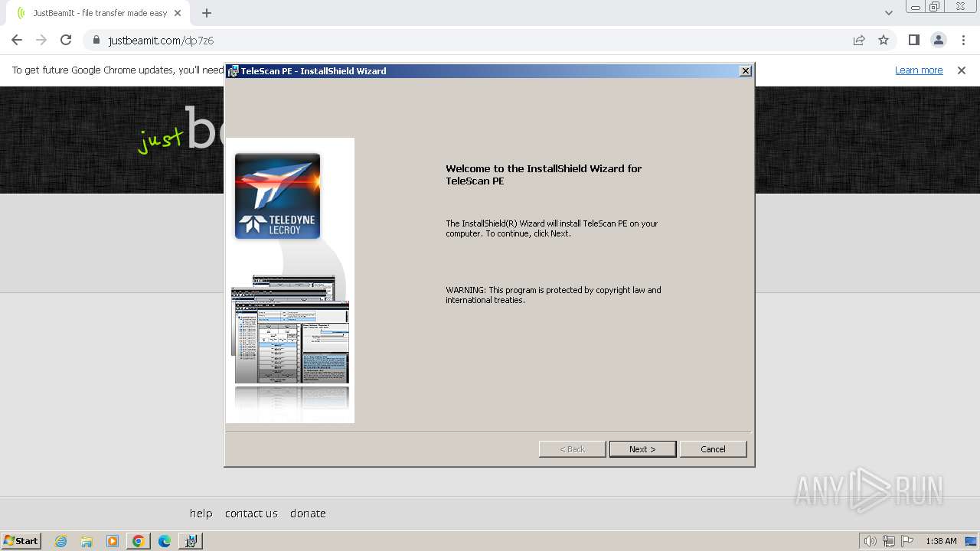Bookmark this page with the star icon
The height and width of the screenshot is (551, 980).
tap(884, 40)
